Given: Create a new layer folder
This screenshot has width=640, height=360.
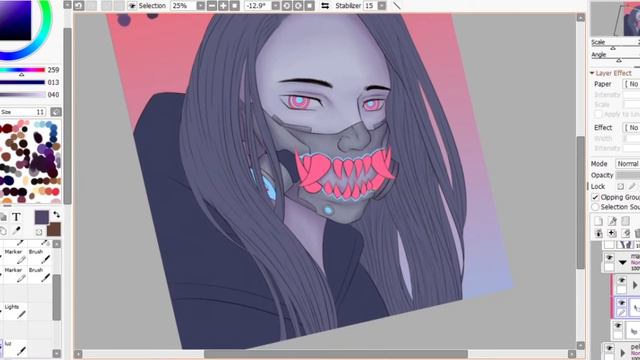Looking at the screenshot, I should (625, 221).
